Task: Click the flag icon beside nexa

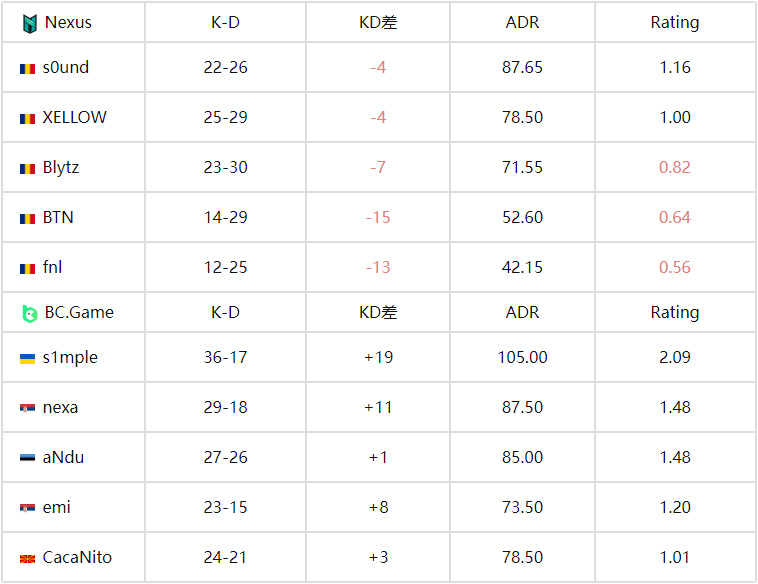Action: pyautogui.click(x=28, y=408)
